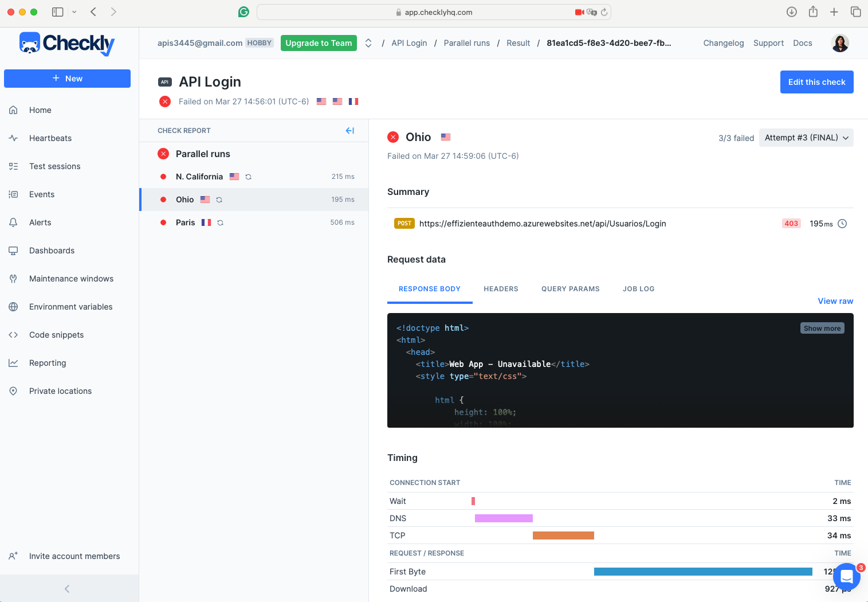
Task: Switch to Query Params tab
Action: [571, 289]
